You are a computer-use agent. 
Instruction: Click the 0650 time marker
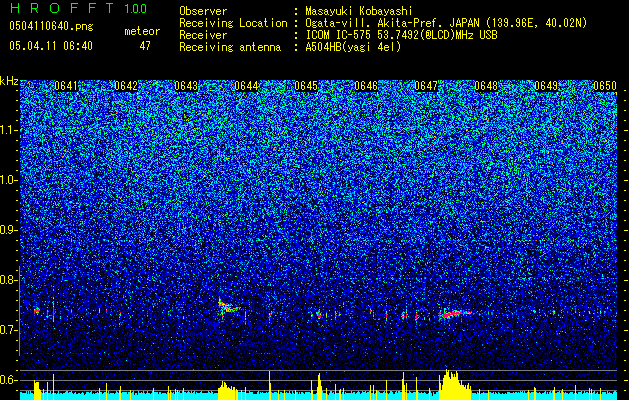click(x=605, y=86)
